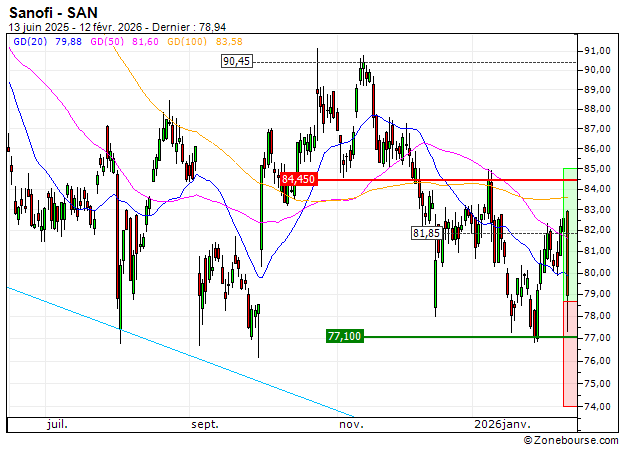The width and height of the screenshot is (625, 450).
Task: Click the red 84,450 resistance label
Action: pos(298,179)
